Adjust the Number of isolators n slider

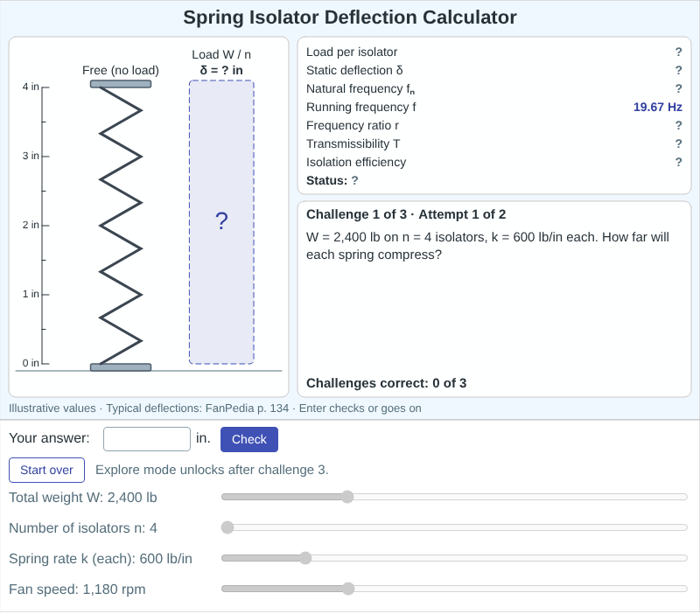tap(454, 527)
